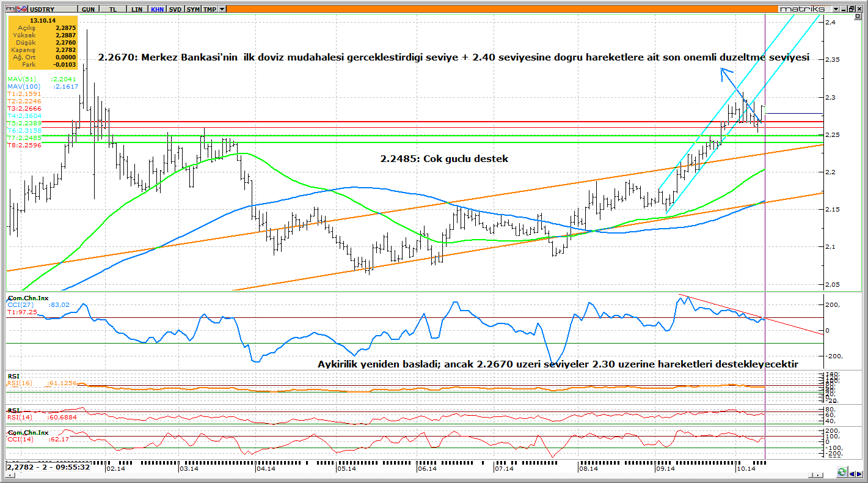The width and height of the screenshot is (868, 483).
Task: Open the indicator wave icon in toolbar
Action: click(x=22, y=9)
